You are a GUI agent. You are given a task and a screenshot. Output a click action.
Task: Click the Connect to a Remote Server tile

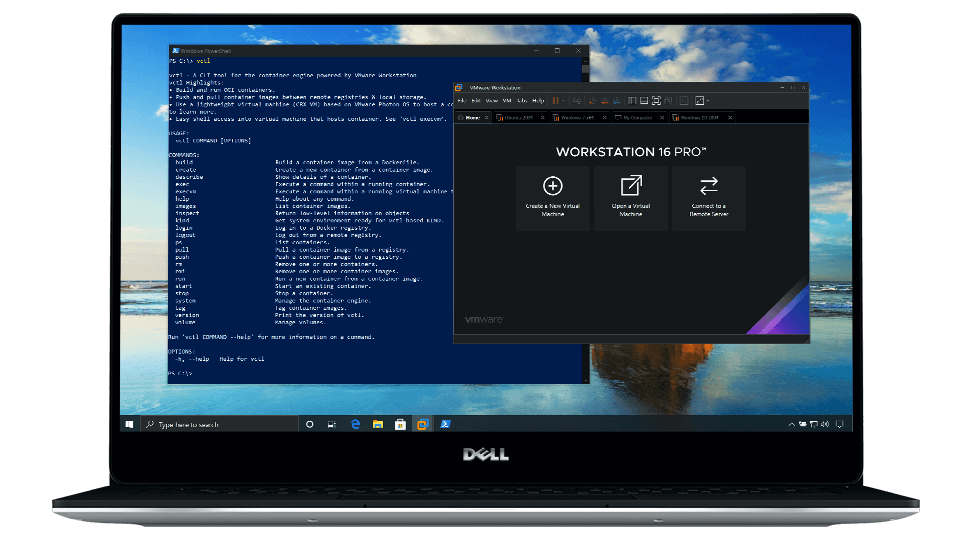709,198
